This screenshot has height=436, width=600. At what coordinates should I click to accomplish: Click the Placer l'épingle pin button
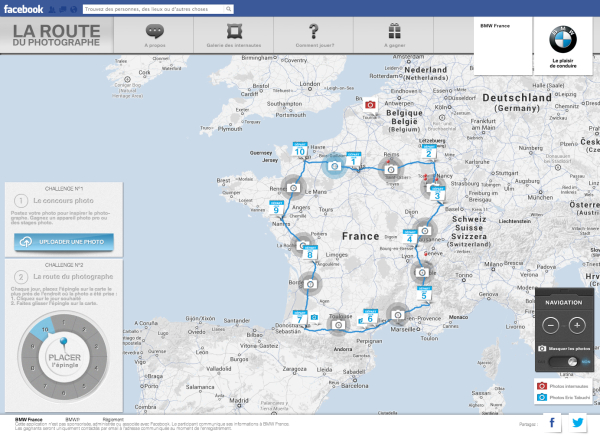(x=64, y=357)
